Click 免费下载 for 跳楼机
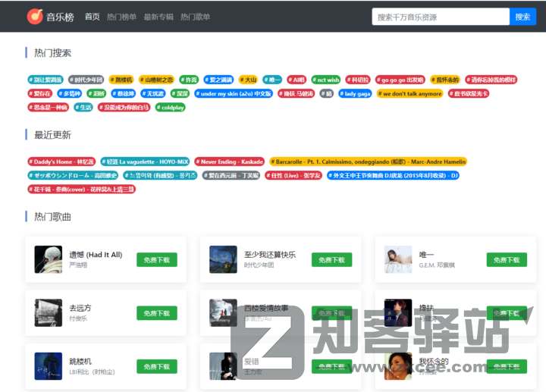This screenshot has width=546, height=392. click(x=157, y=366)
